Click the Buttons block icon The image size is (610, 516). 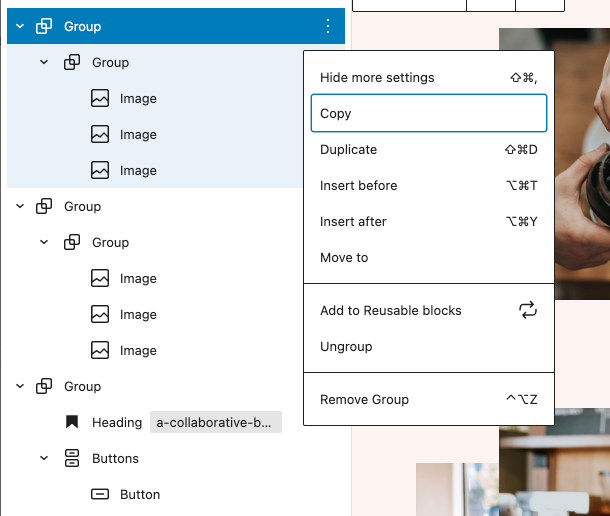point(72,458)
